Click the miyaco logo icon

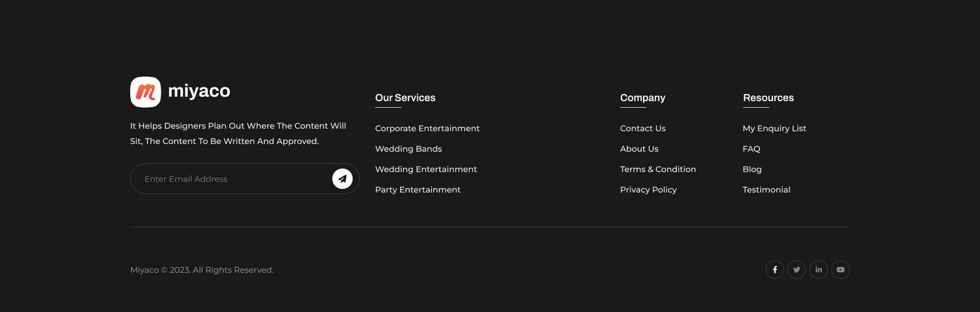[x=146, y=92]
